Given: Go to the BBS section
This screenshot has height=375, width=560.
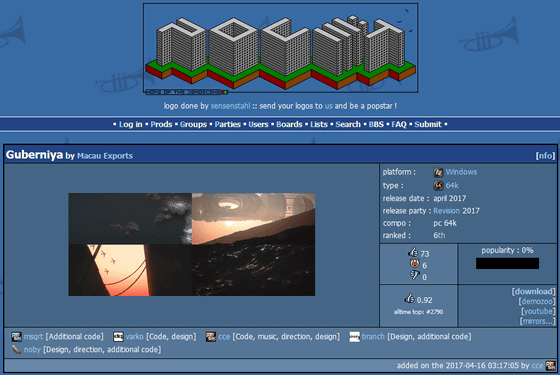Looking at the screenshot, I should pos(376,124).
